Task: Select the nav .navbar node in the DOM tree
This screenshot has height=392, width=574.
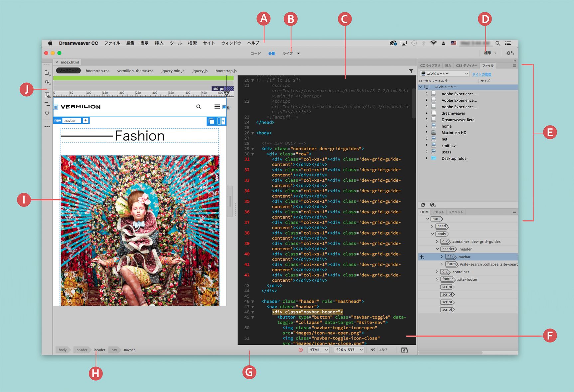Action: click(459, 256)
